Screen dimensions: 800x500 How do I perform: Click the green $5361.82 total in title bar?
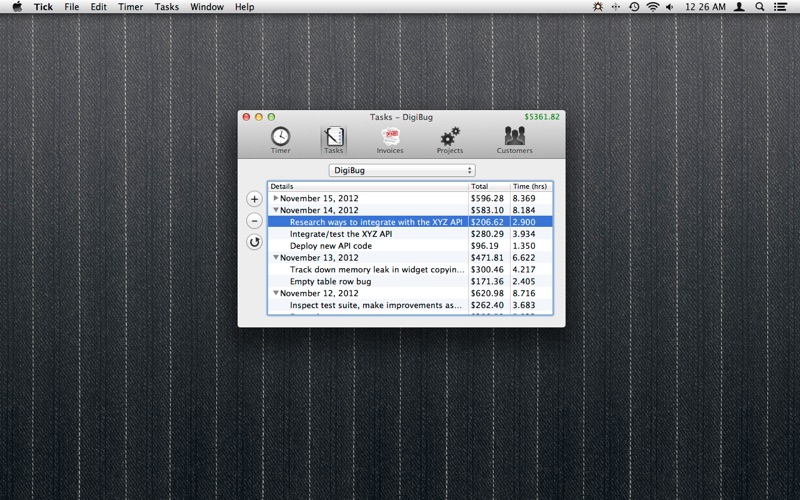pyautogui.click(x=542, y=117)
